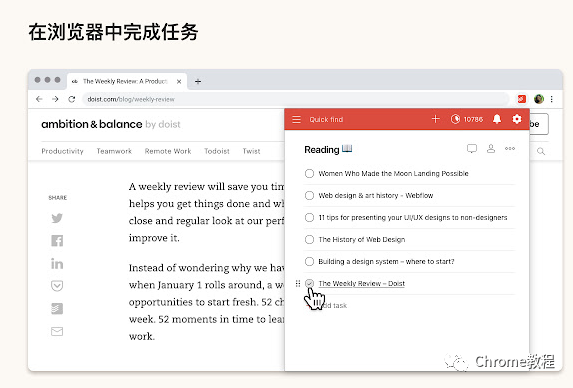Screen dimensions: 573x388
Task: Open the productivity karma score 10786
Action: tap(467, 119)
